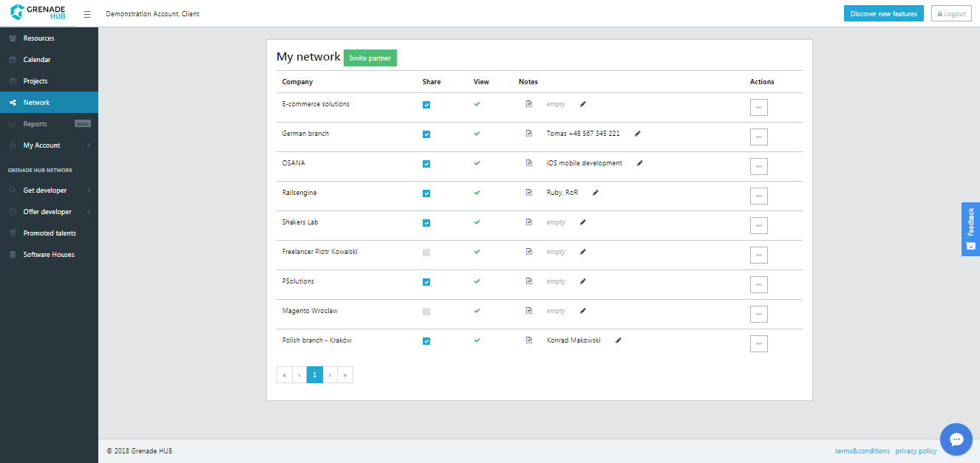Expand the My Account sidebar menu
This screenshot has height=463, width=980.
(x=49, y=145)
